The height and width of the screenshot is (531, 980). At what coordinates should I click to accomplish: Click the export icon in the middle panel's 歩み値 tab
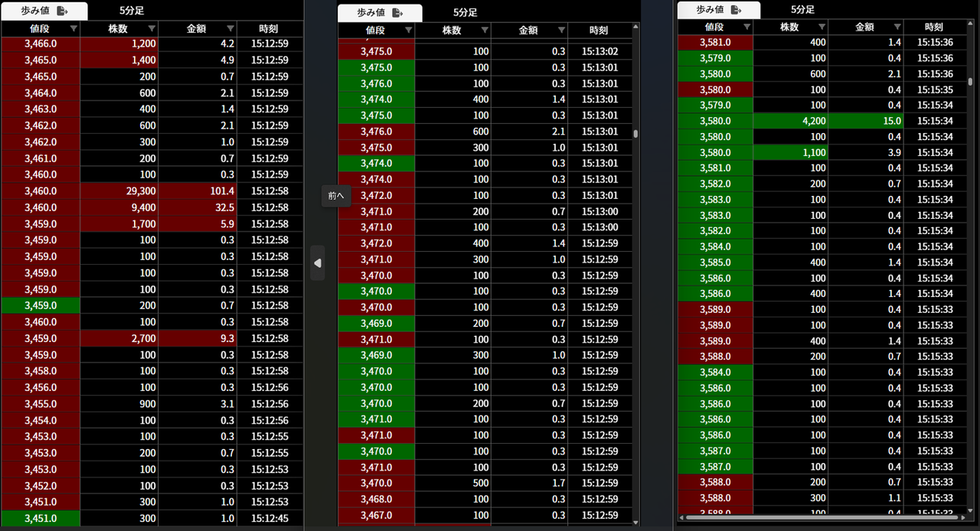(397, 13)
